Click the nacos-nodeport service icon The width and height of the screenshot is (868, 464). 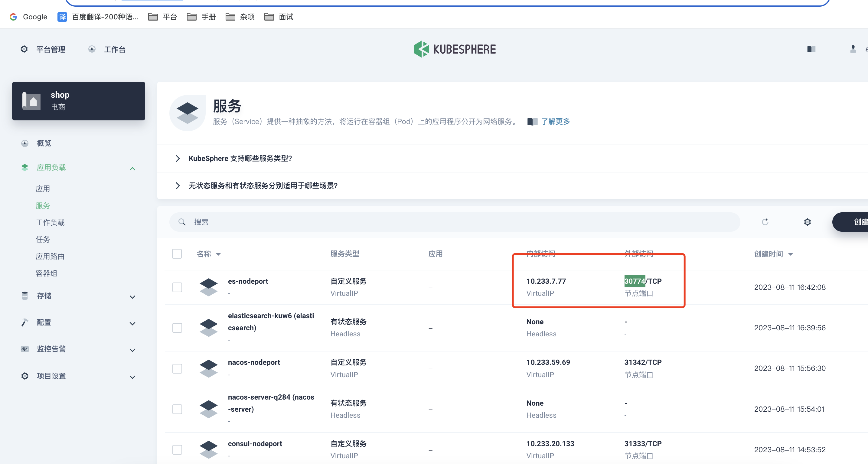coord(209,368)
